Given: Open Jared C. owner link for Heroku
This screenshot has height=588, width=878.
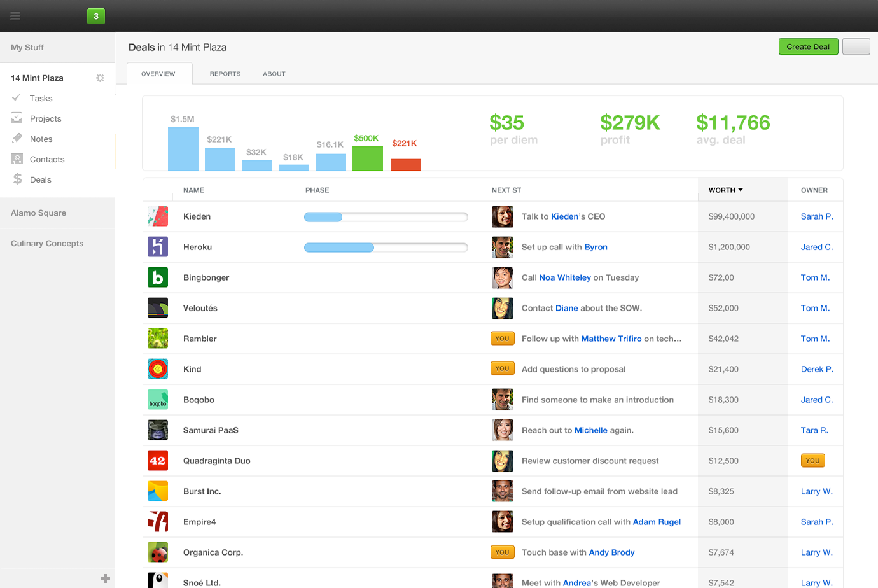Looking at the screenshot, I should (x=817, y=247).
